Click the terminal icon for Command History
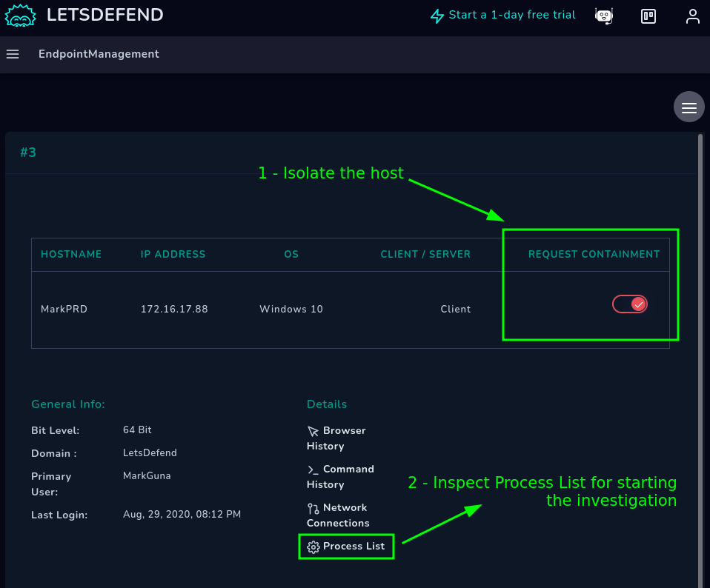710x588 pixels. (x=313, y=470)
